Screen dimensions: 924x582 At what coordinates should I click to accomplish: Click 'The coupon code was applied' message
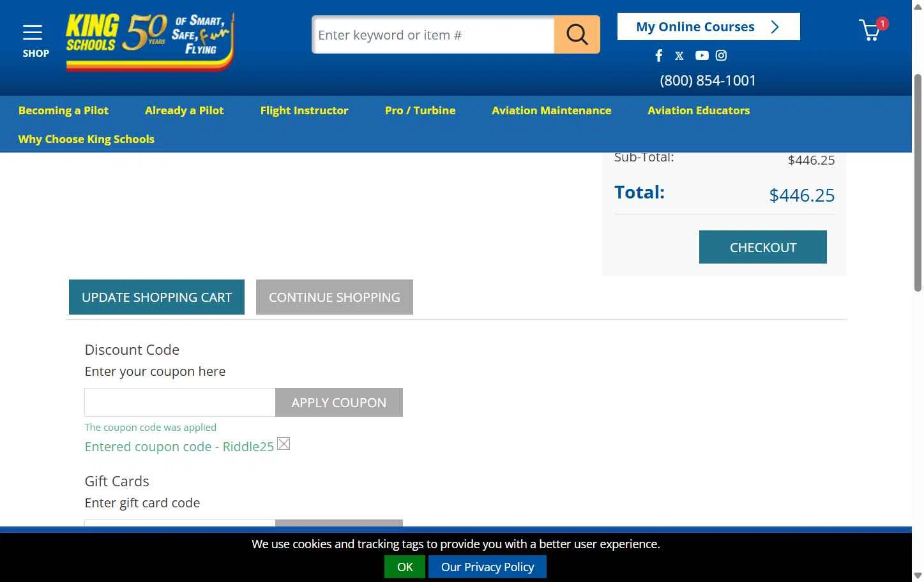151,428
